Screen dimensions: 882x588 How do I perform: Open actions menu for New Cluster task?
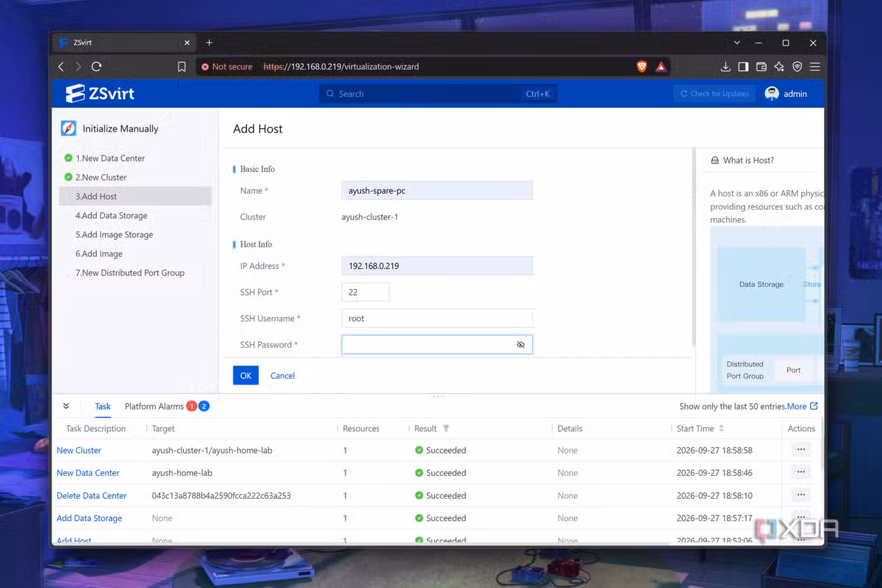801,450
